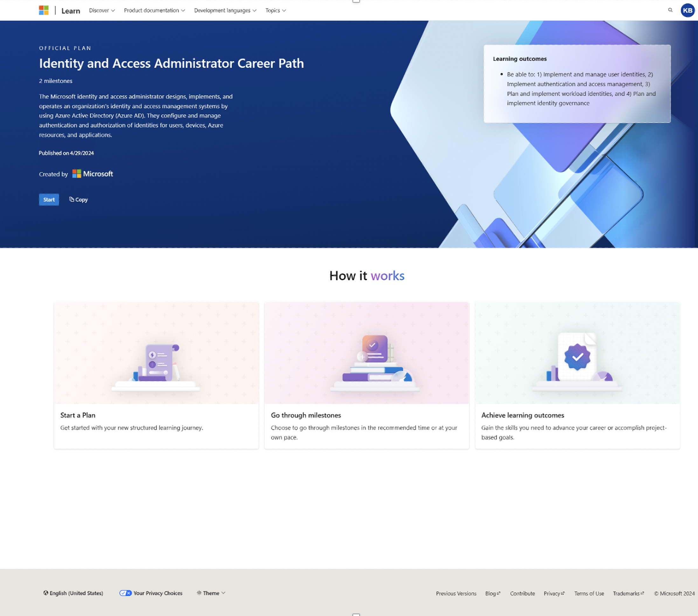Image resolution: width=698 pixels, height=616 pixels.
Task: Open the Topics menu
Action: pyautogui.click(x=275, y=11)
